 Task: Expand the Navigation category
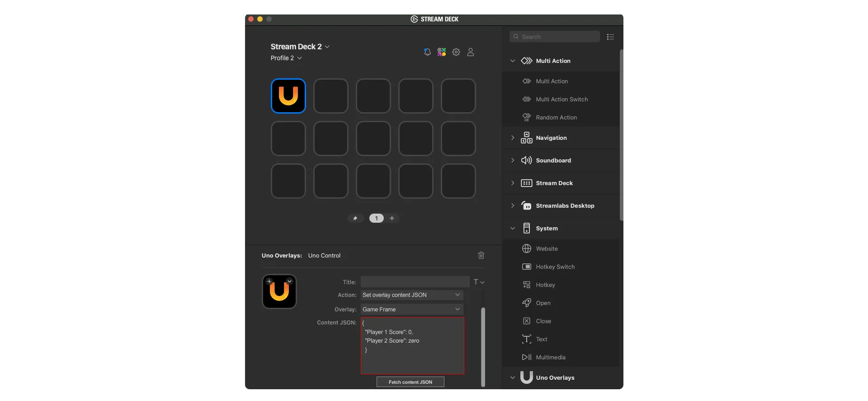point(513,138)
